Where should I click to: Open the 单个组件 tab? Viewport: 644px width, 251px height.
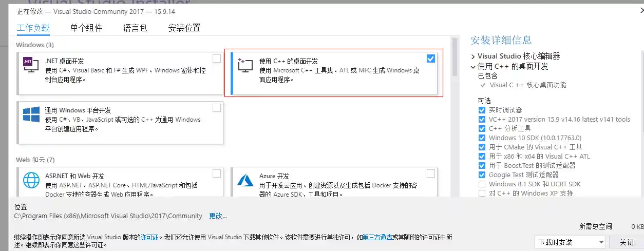[x=86, y=28]
